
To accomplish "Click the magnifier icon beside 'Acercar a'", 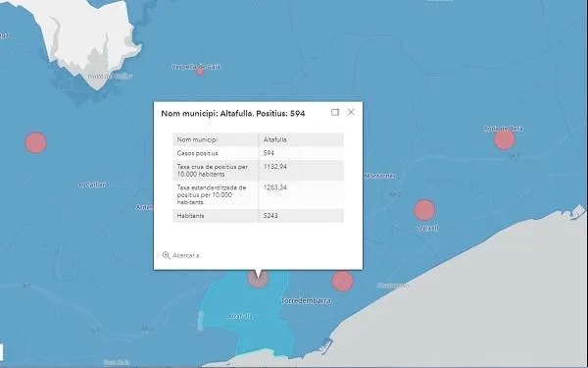I will pos(167,255).
